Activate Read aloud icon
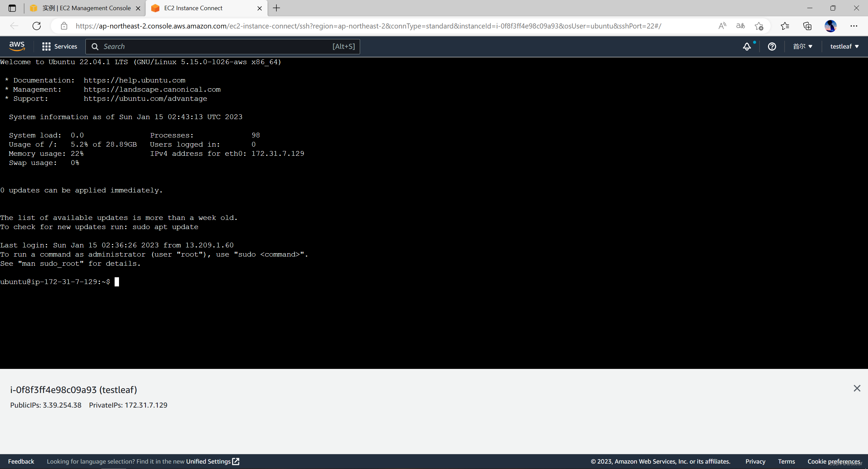Viewport: 868px width, 469px height. 722,26
